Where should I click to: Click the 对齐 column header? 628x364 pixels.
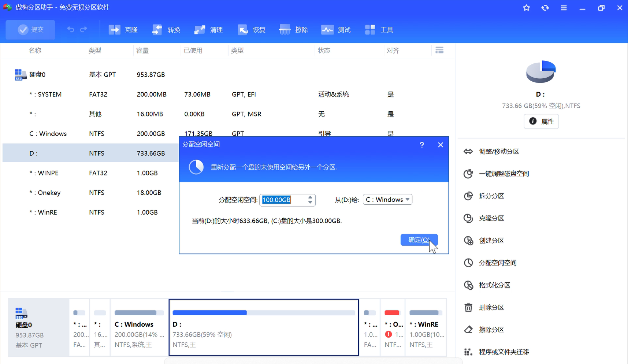393,51
